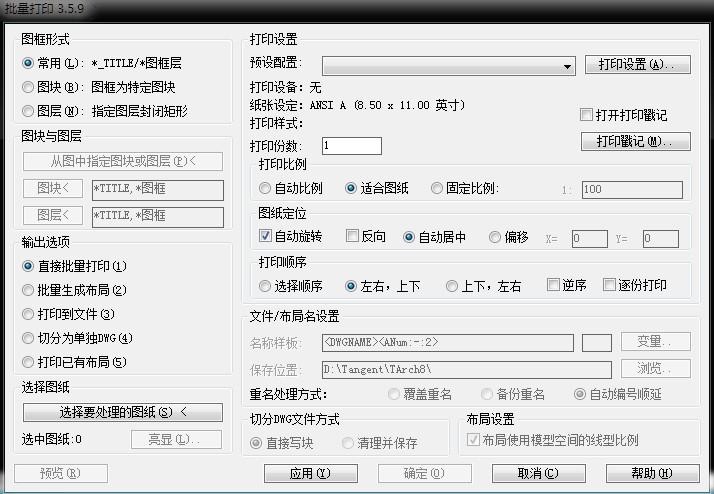Viewport: 714px width, 494px height.
Task: Click the 浏览.. button
Action: coord(656,368)
